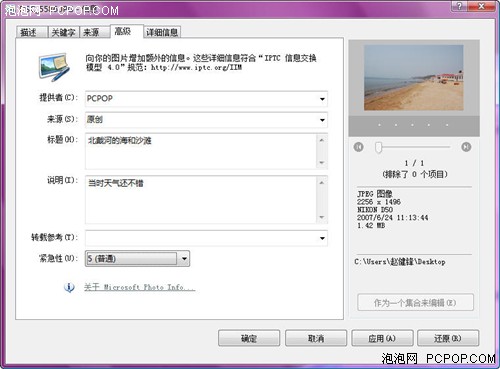Image resolution: width=500 pixels, height=369 pixels.
Task: Expand the 提供者 dropdown arrow
Action: click(322, 99)
